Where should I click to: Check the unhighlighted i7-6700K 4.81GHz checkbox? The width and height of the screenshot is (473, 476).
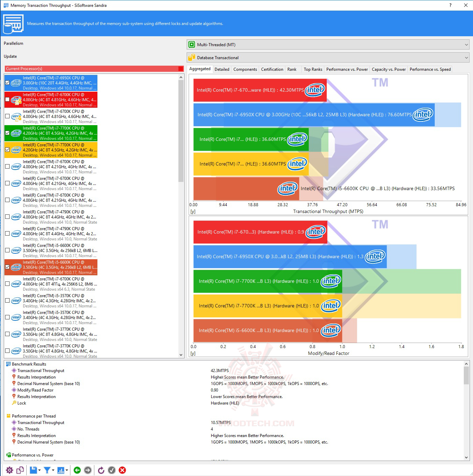tap(7, 116)
